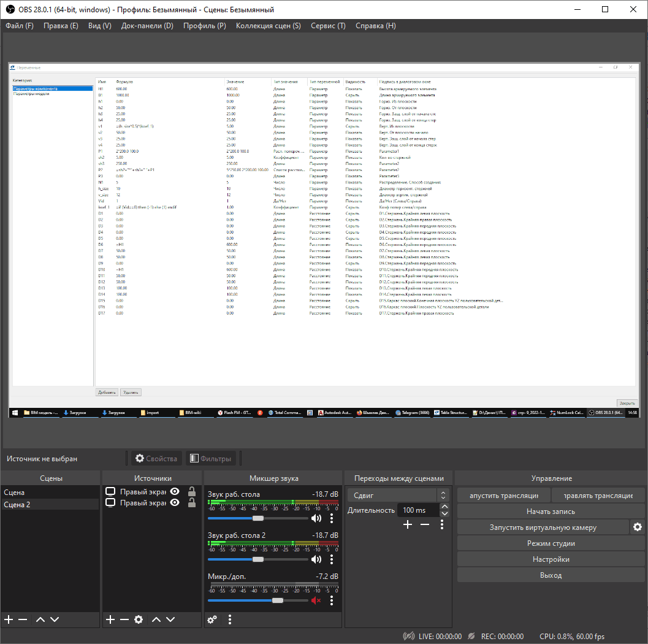Hide second Правый экран source eye

point(175,503)
